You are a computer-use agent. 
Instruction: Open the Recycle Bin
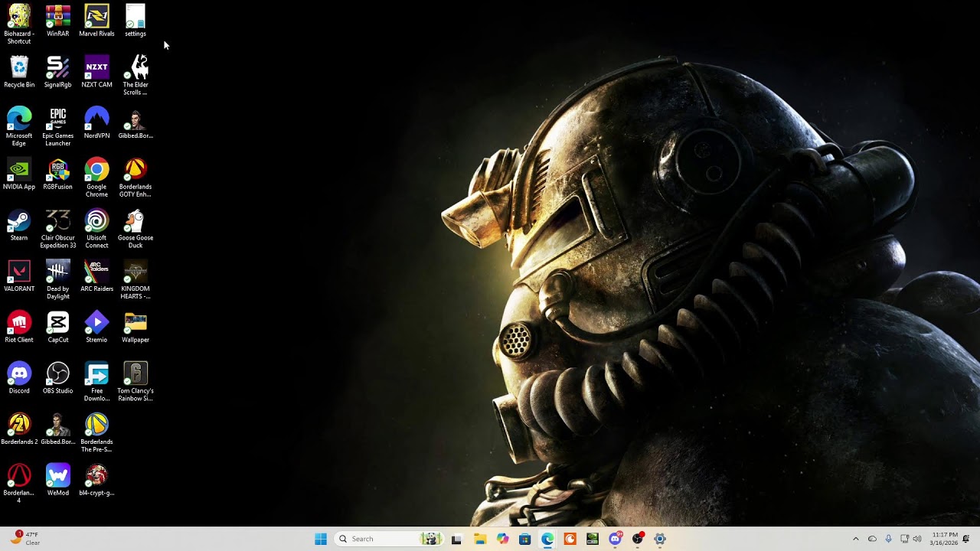pyautogui.click(x=19, y=72)
